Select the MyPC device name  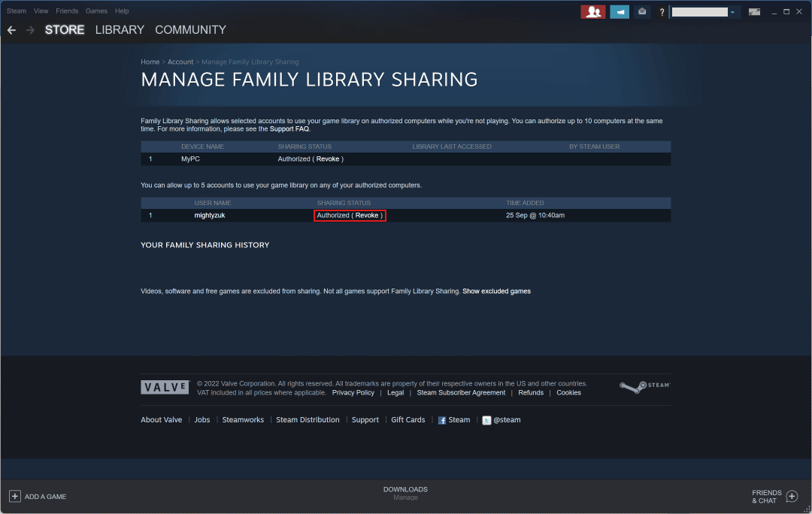(x=190, y=159)
